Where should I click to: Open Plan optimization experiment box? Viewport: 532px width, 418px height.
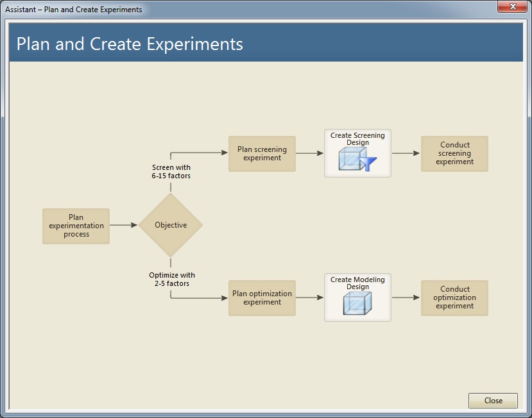[262, 298]
